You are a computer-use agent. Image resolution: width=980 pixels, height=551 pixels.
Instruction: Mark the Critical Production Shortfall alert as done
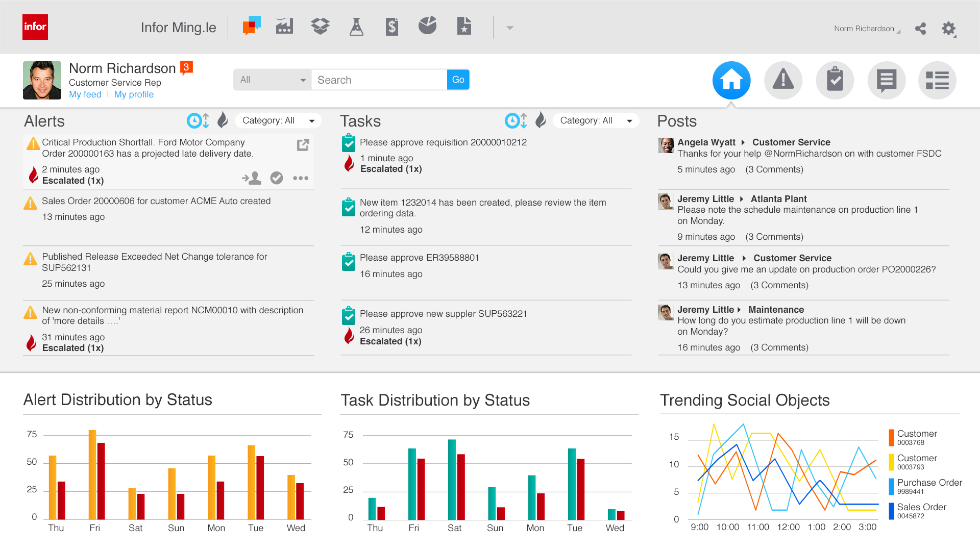(277, 178)
